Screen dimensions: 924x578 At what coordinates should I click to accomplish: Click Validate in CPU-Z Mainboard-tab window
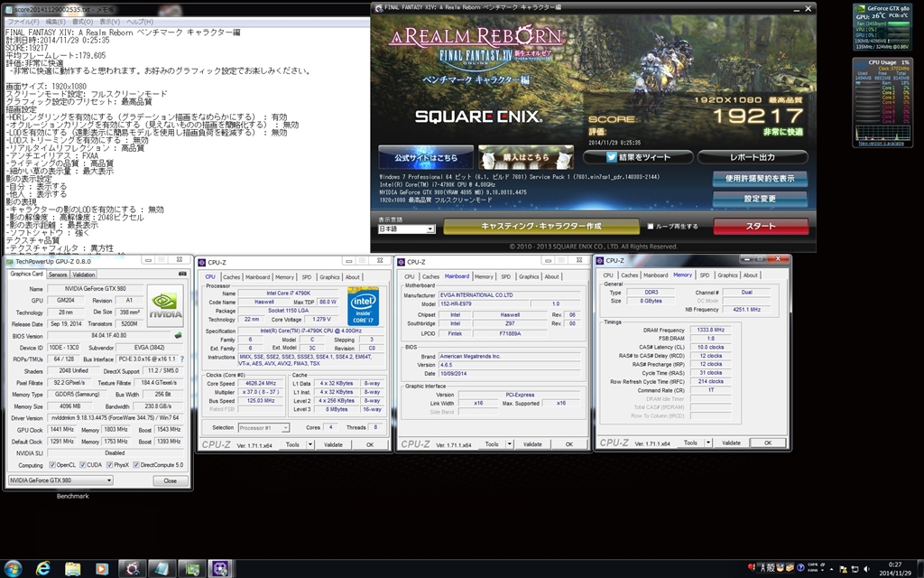[x=532, y=444]
